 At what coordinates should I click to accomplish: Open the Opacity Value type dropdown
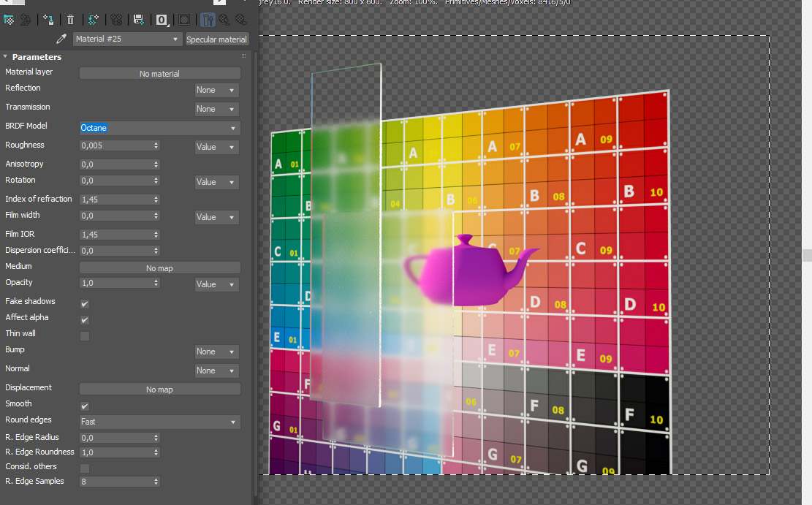click(217, 284)
